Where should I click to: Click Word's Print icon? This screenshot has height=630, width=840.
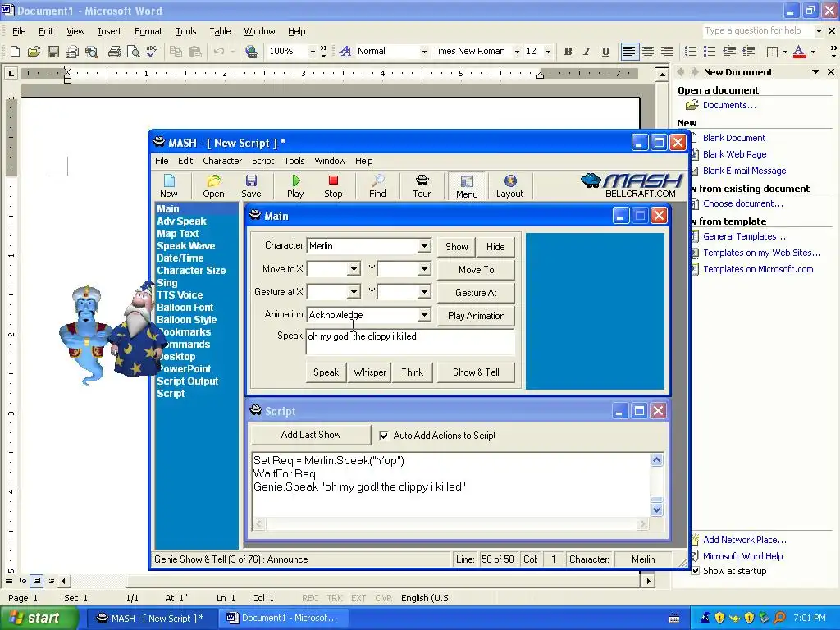point(114,52)
